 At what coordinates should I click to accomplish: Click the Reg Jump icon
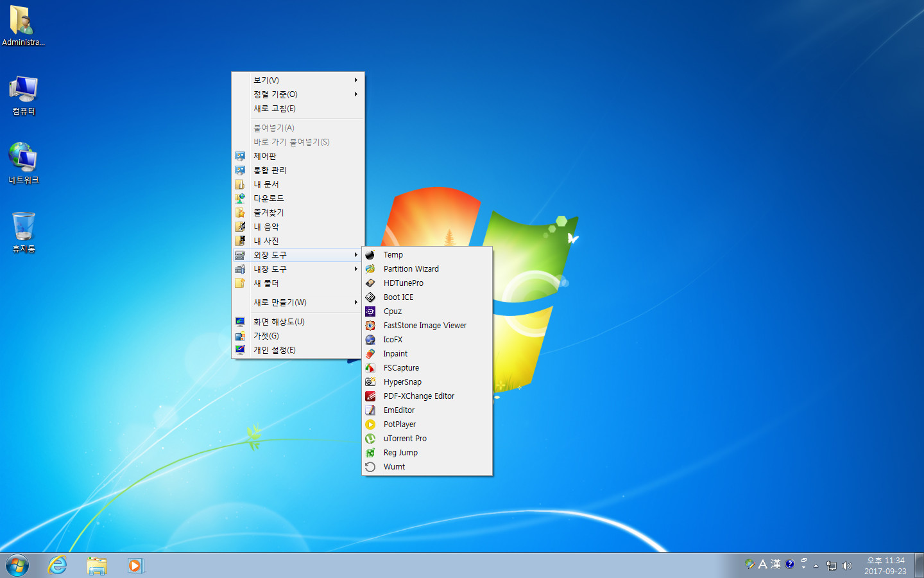click(x=370, y=453)
